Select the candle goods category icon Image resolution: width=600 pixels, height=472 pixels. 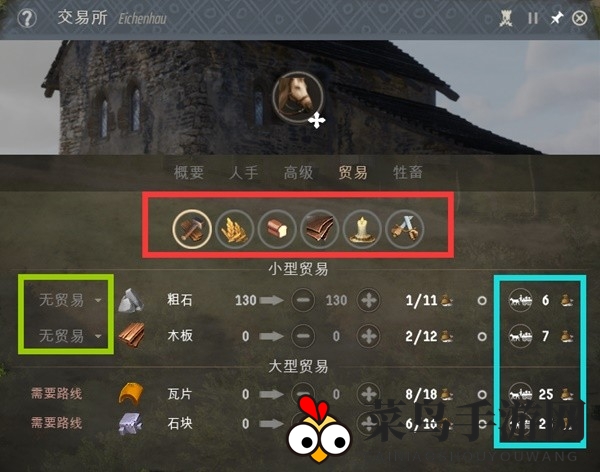pos(362,229)
